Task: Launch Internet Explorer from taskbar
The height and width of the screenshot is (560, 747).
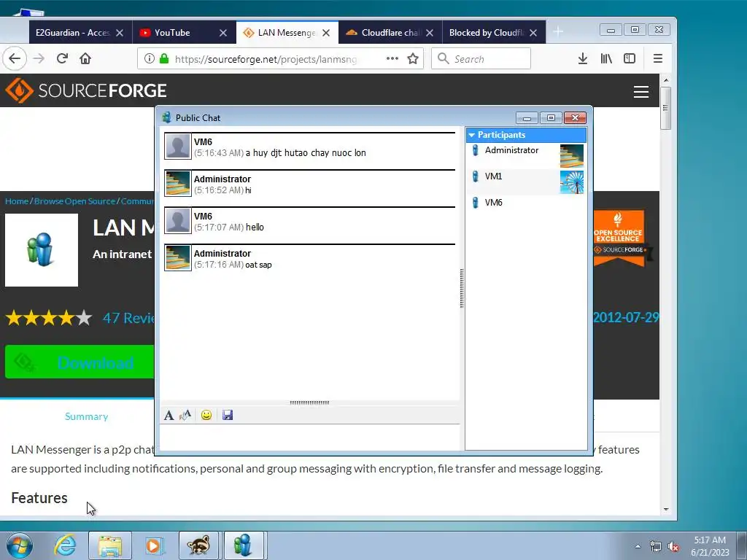Action: coord(65,545)
